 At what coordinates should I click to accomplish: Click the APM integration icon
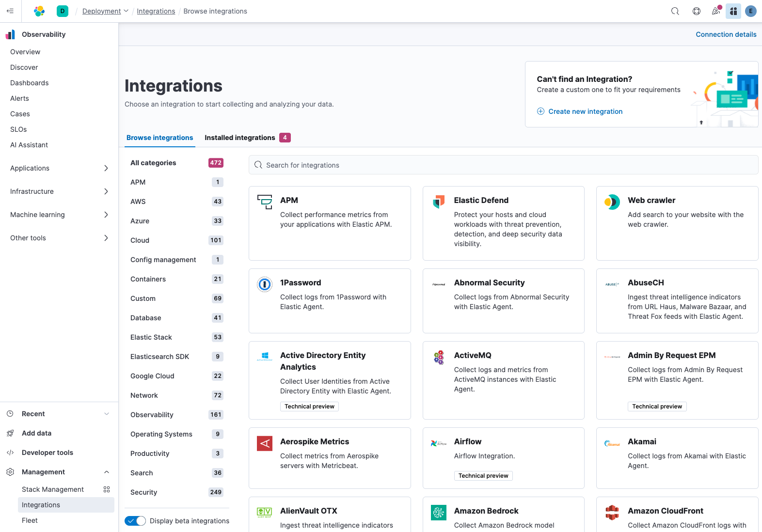[x=265, y=202]
